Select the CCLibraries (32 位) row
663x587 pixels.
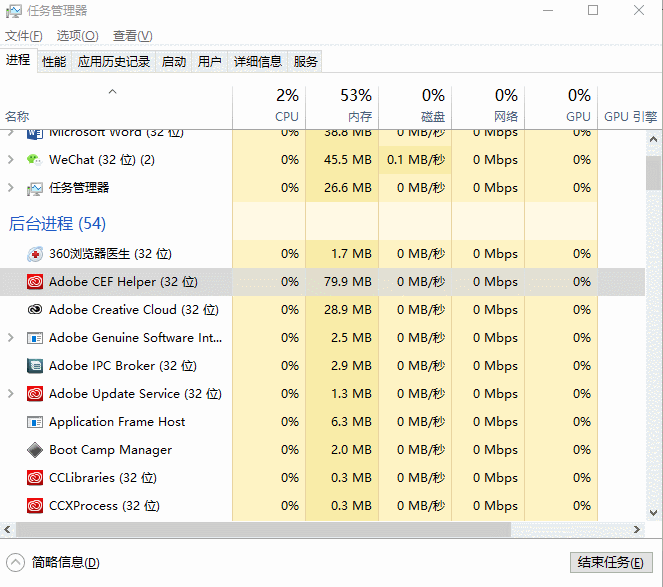[322, 478]
